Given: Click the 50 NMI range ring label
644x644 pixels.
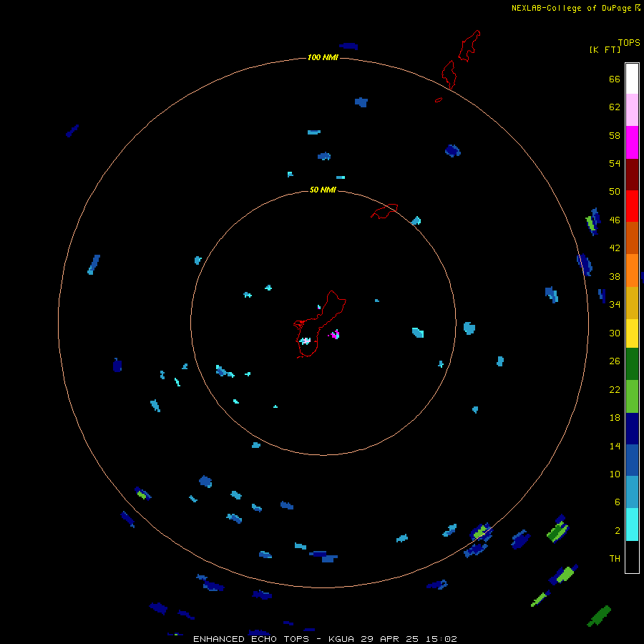Looking at the screenshot, I should pyautogui.click(x=323, y=190).
